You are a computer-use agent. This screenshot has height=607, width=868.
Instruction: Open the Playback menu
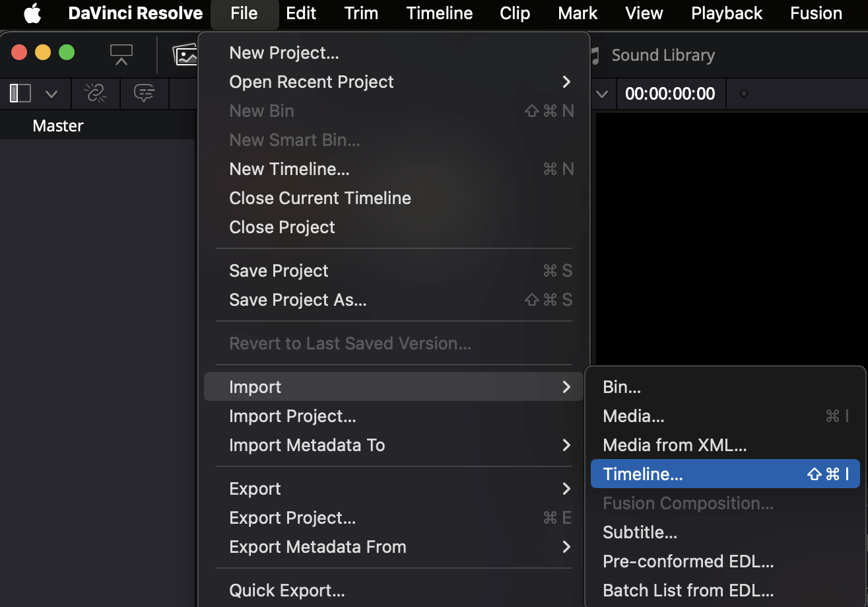(727, 13)
